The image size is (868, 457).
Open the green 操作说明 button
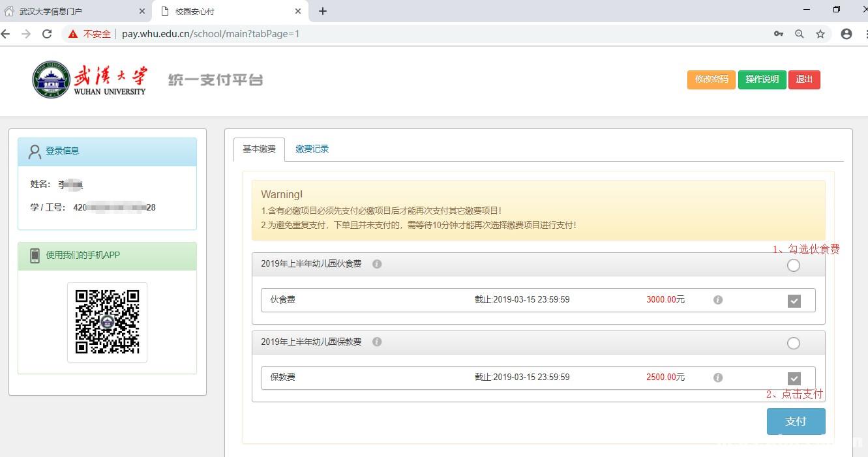coord(762,80)
